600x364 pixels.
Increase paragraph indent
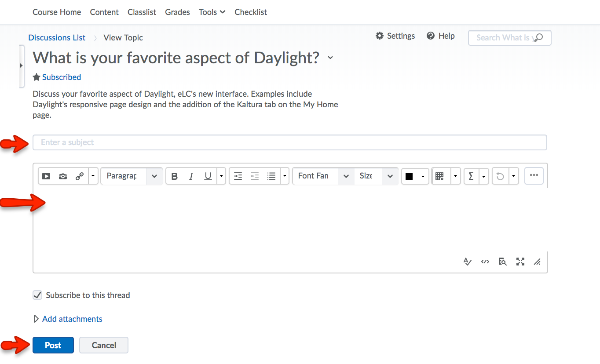(238, 176)
